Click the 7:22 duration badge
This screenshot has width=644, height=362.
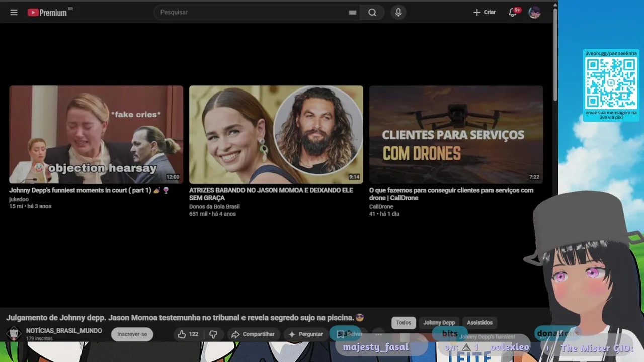534,177
